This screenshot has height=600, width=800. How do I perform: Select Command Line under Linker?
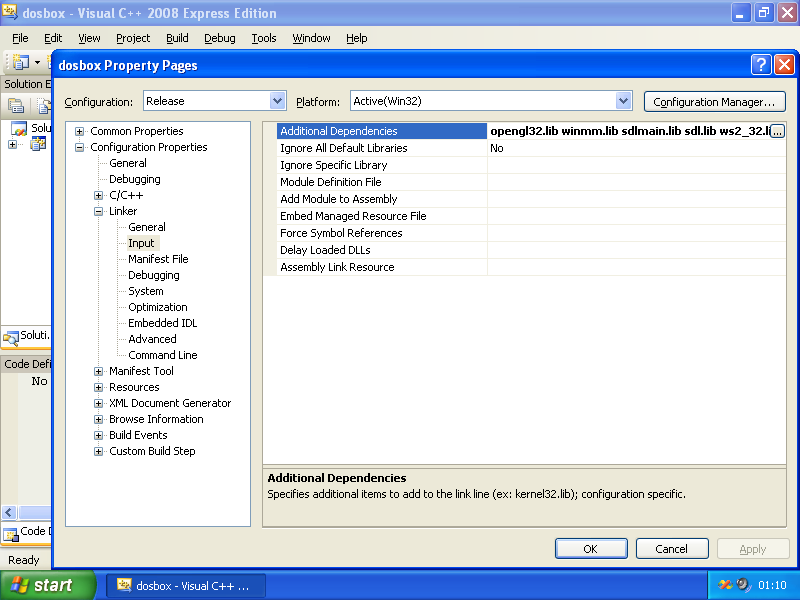coord(162,355)
